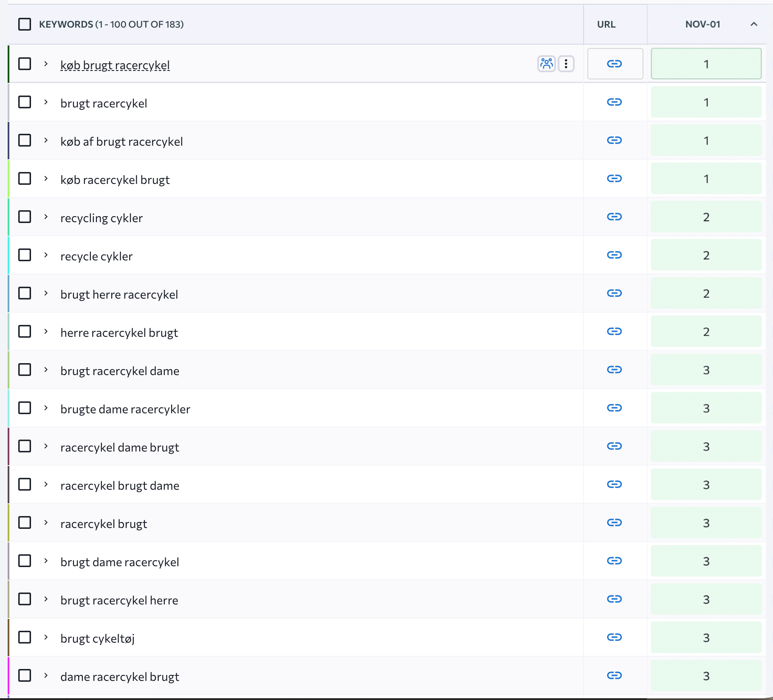Click the URL column header

tap(606, 24)
